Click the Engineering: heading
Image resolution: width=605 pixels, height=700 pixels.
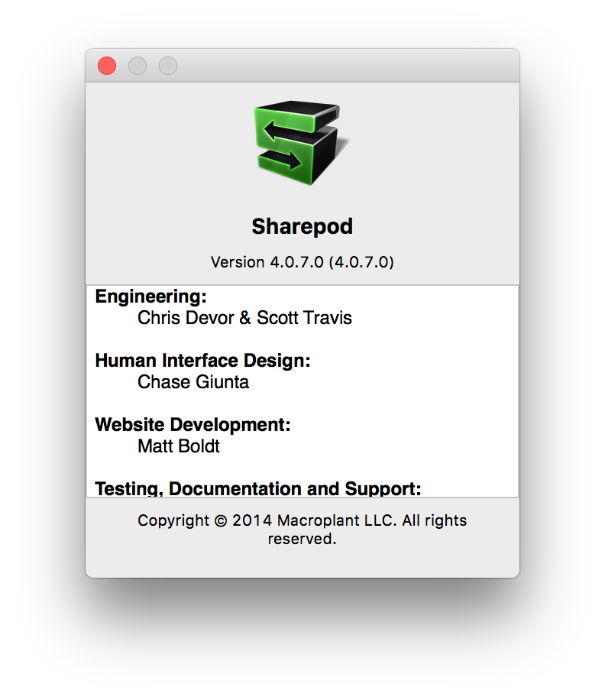[150, 297]
